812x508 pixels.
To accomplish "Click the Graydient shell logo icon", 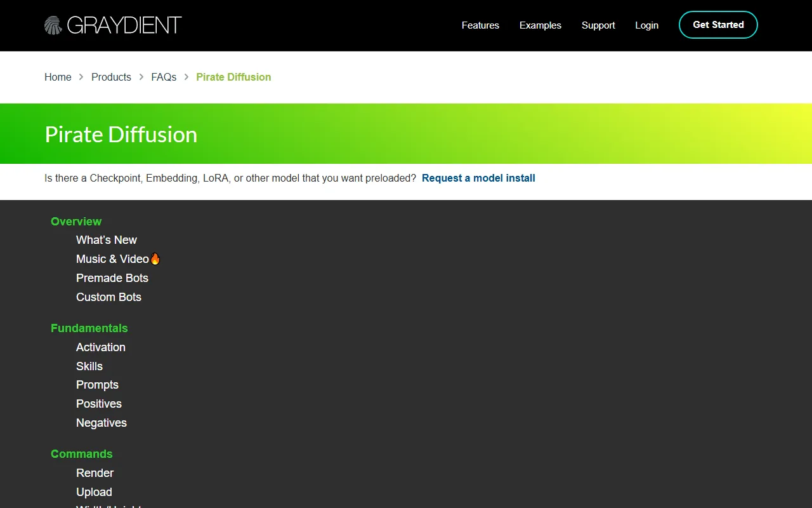I will point(53,25).
